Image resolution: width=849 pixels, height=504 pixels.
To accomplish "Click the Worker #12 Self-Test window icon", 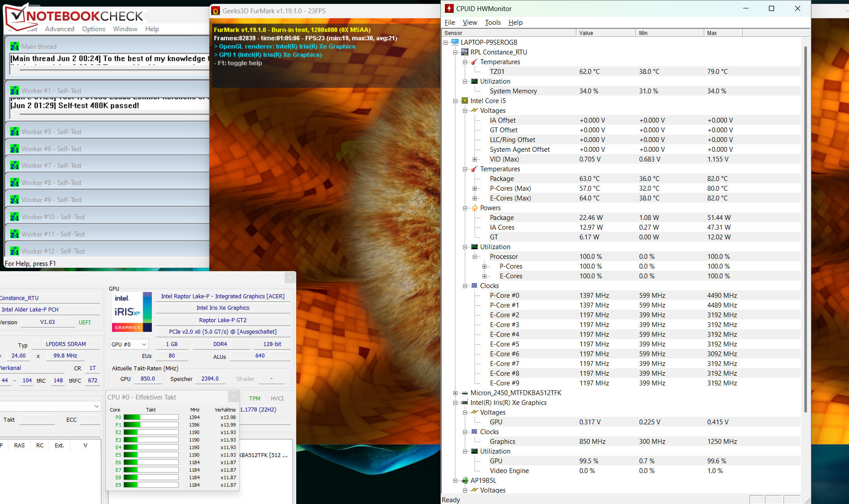I will [15, 251].
